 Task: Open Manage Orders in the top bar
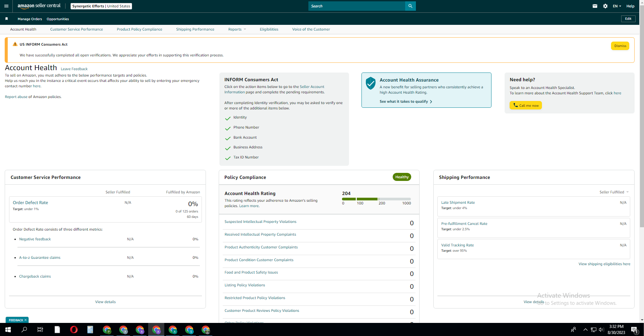30,19
